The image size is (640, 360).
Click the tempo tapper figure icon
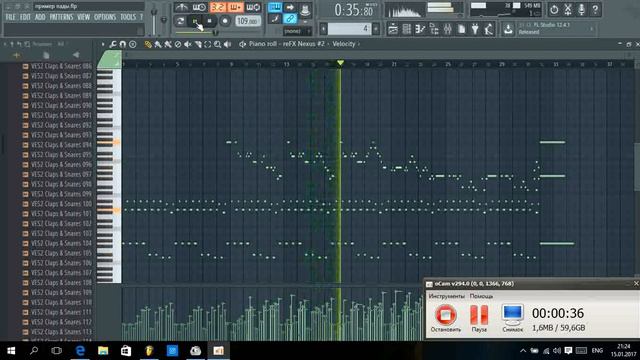click(x=489, y=29)
